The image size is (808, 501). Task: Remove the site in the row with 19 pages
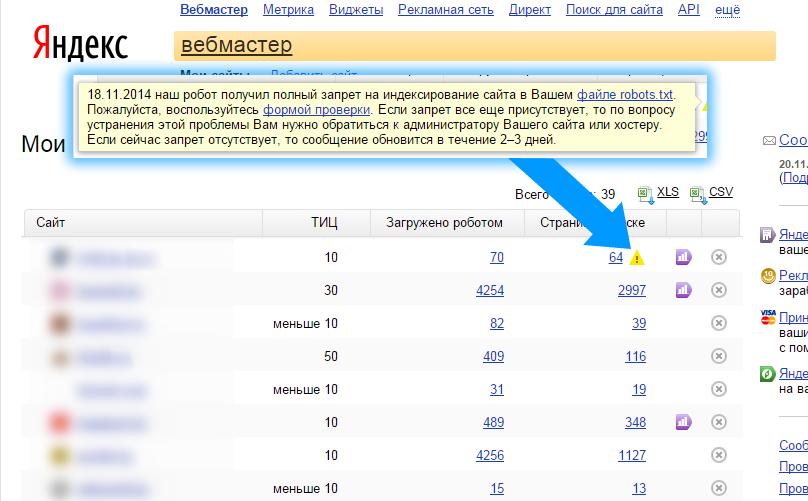point(719,389)
